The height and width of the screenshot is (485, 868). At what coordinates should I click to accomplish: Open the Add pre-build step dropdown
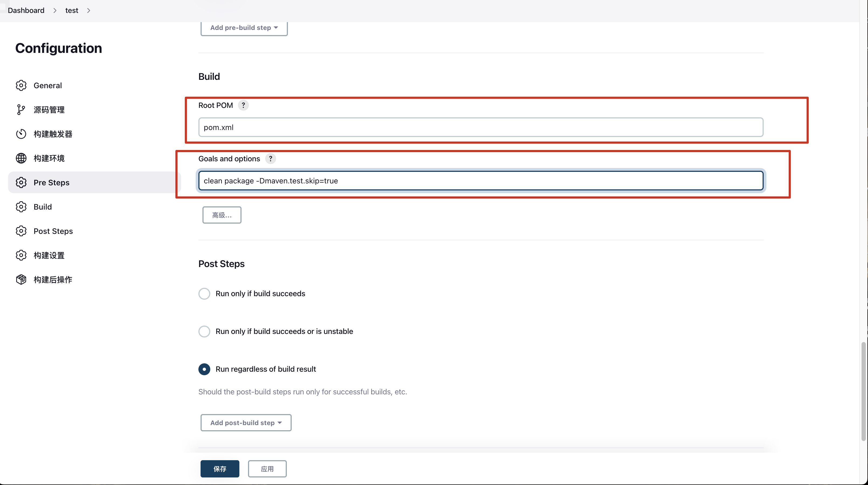pos(244,28)
